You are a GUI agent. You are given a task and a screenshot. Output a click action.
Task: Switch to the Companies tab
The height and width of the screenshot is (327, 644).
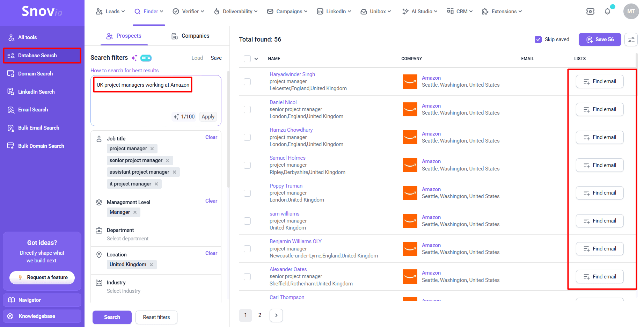coord(190,36)
